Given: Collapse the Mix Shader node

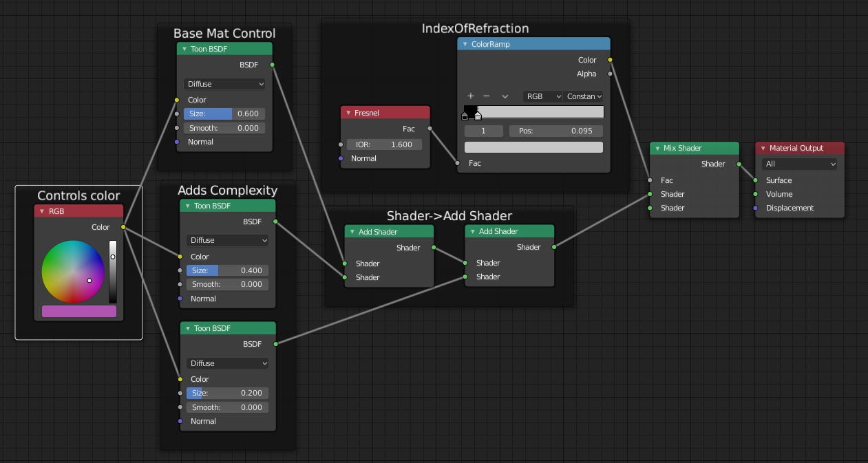Looking at the screenshot, I should coord(657,148).
